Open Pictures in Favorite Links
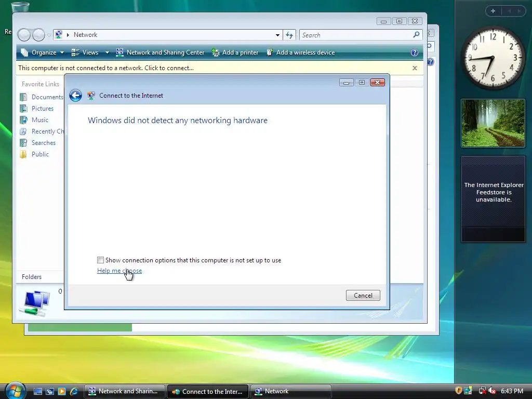This screenshot has width=532, height=399. (x=37, y=109)
